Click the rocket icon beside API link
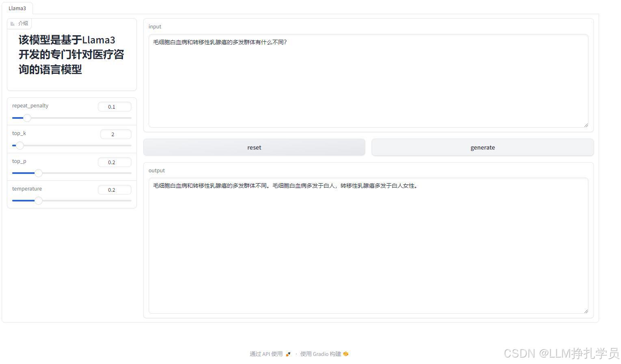The width and height of the screenshot is (621, 364). click(x=288, y=354)
